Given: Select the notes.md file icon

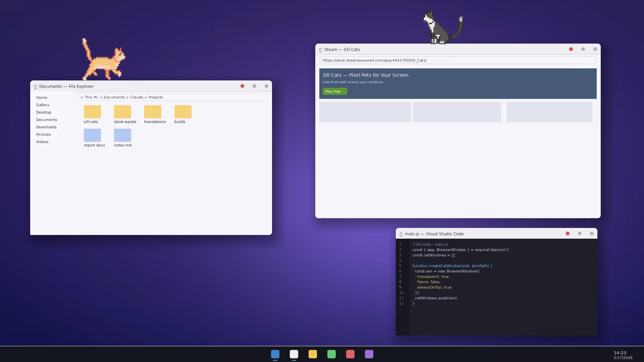Looking at the screenshot, I should [x=122, y=135].
